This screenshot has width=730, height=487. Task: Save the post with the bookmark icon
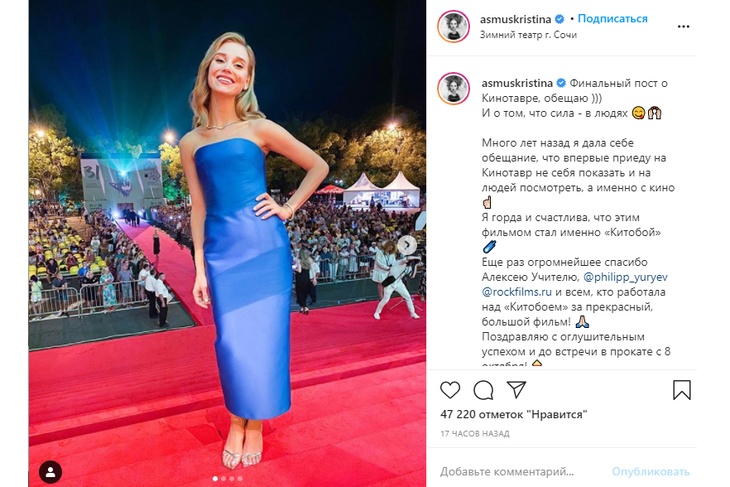[682, 390]
